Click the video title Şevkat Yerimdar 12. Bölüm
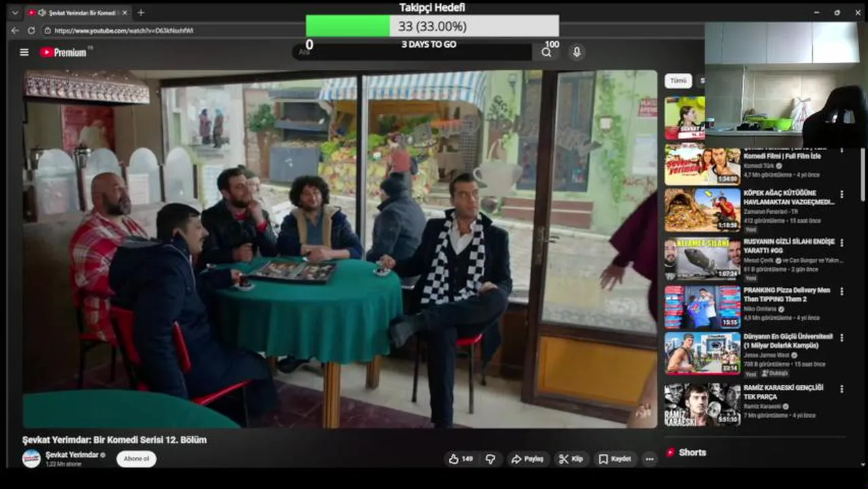The width and height of the screenshot is (868, 489). tap(114, 440)
